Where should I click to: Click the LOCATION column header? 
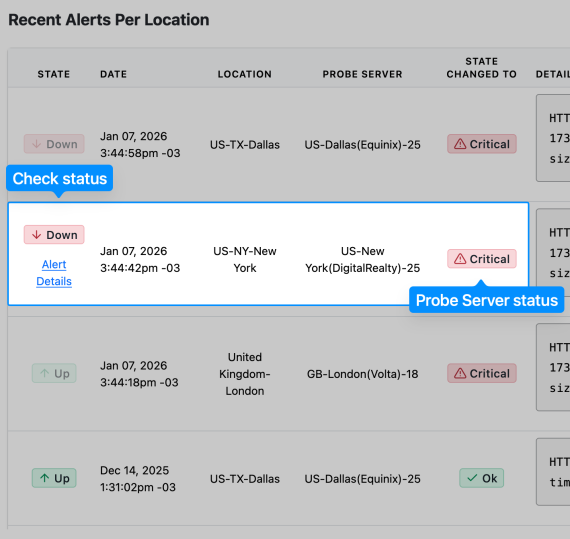tap(245, 74)
